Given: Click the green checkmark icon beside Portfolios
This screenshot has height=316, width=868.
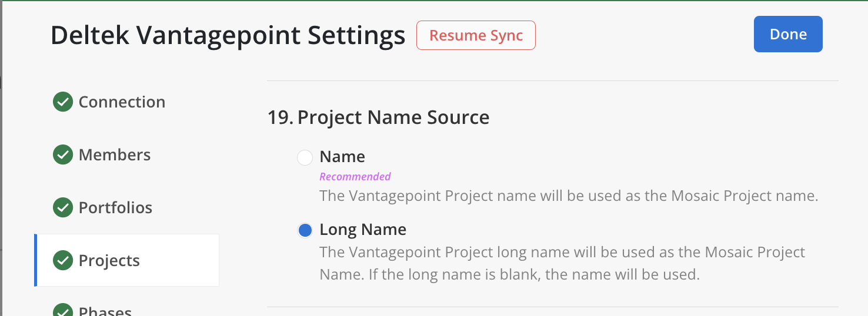Looking at the screenshot, I should point(63,208).
